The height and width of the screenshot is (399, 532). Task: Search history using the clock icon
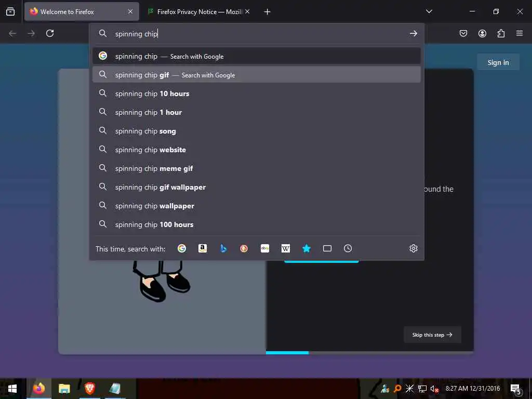348,248
